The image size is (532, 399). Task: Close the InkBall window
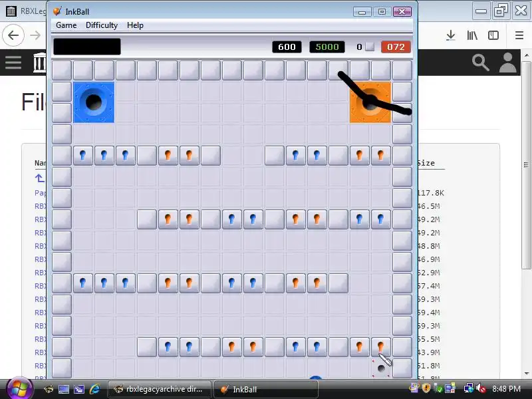pyautogui.click(x=402, y=12)
